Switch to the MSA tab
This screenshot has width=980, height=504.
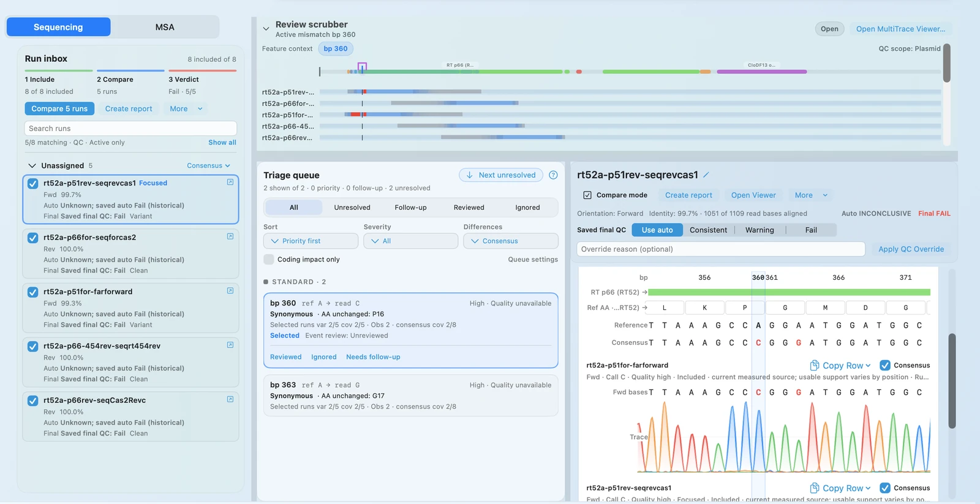coord(165,27)
